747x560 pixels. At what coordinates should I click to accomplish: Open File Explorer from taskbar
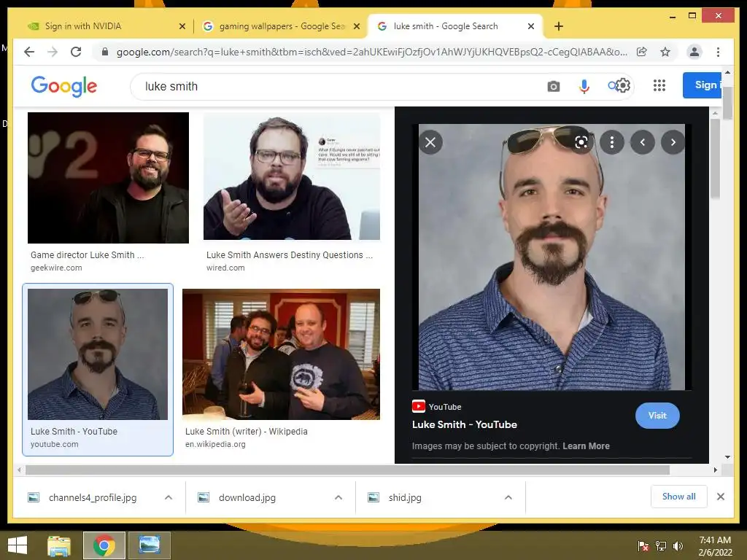tap(59, 545)
